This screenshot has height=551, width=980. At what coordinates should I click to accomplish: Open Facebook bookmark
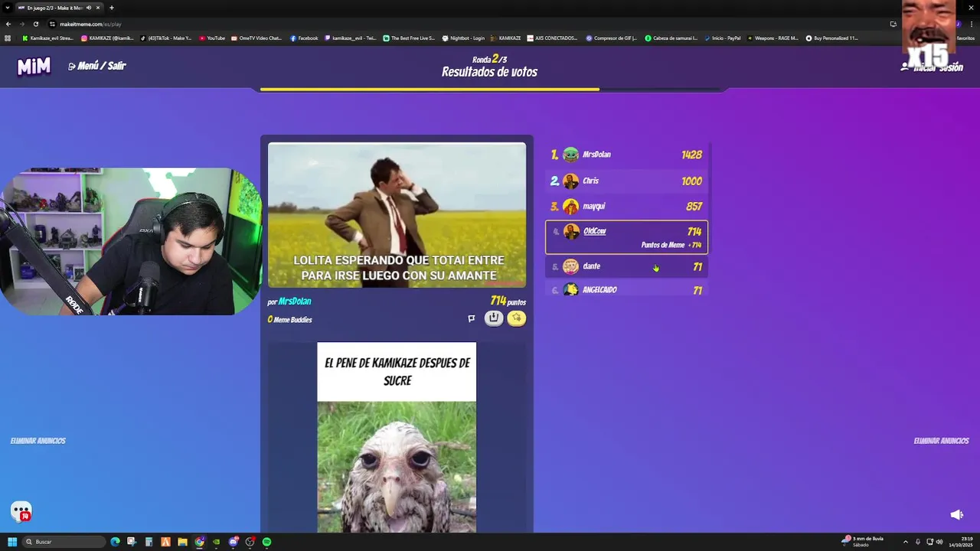click(x=304, y=37)
